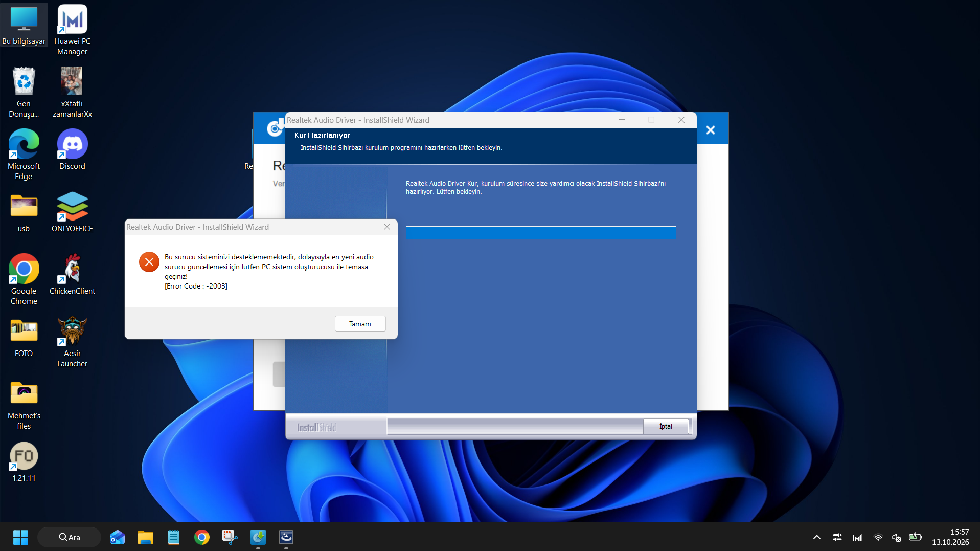Select the Geri Dönüşüm recycle bin icon

pyautogui.click(x=24, y=93)
